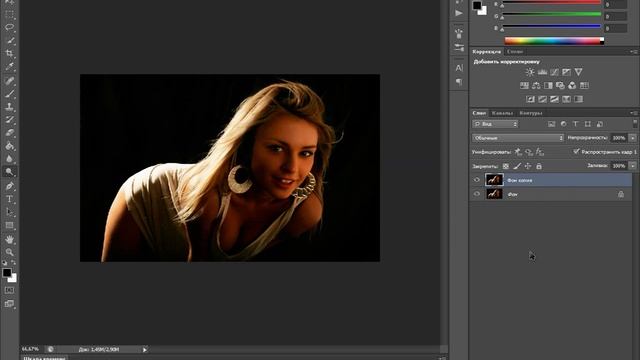Add a Color Balance adjustment (scales icon)

pos(536,85)
